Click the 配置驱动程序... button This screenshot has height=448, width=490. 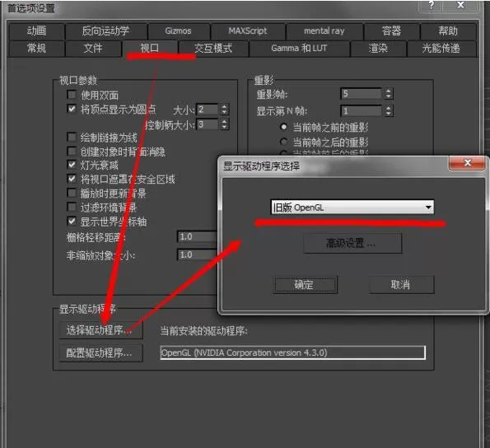pyautogui.click(x=101, y=353)
